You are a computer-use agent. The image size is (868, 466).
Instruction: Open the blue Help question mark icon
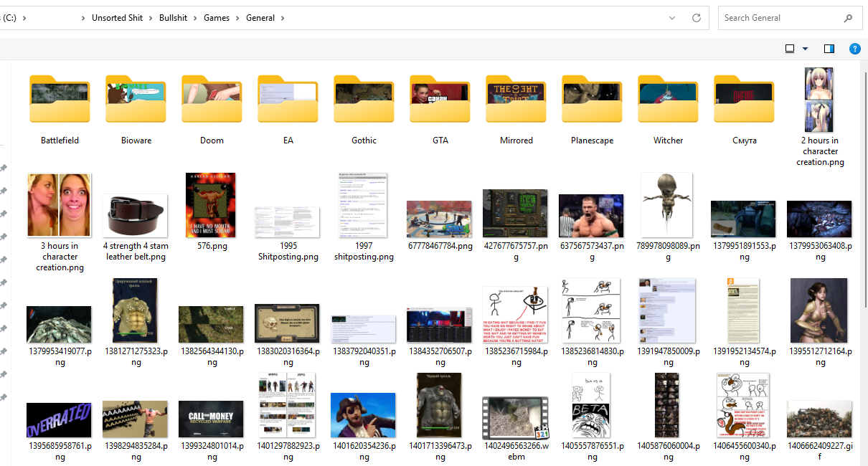pyautogui.click(x=854, y=49)
